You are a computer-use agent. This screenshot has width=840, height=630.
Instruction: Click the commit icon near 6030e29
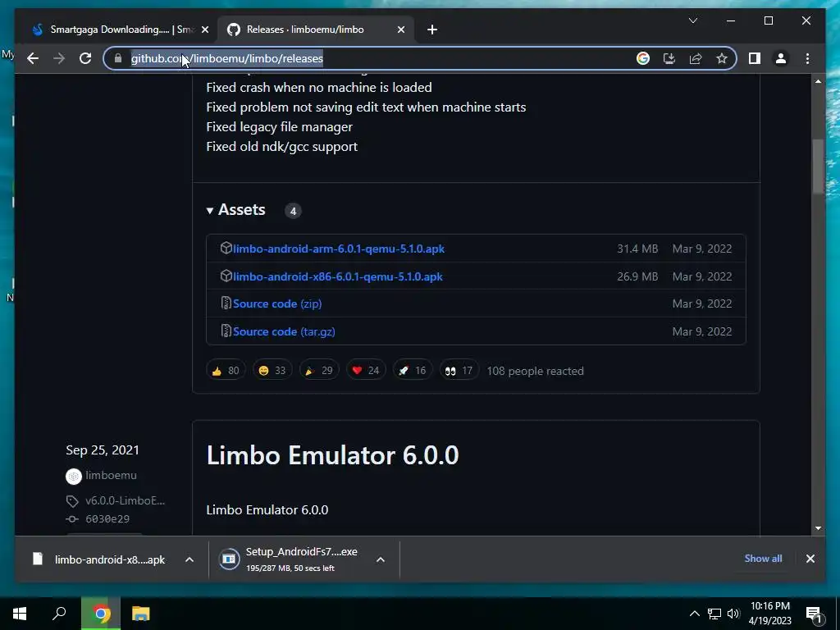(72, 518)
